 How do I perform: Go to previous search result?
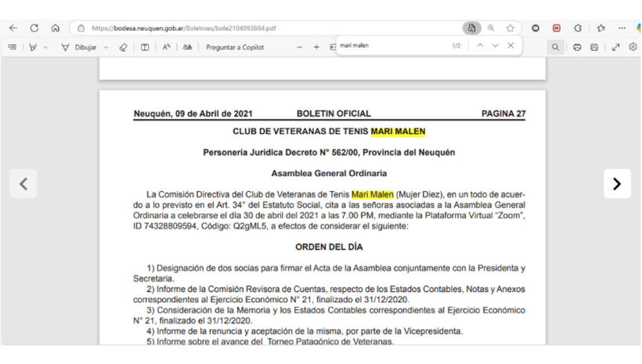(x=480, y=46)
